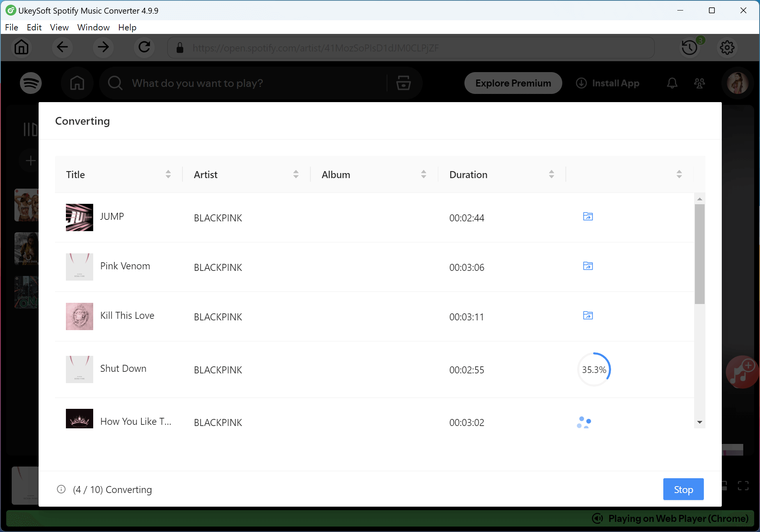
Task: Stop the current conversion
Action: click(x=683, y=489)
